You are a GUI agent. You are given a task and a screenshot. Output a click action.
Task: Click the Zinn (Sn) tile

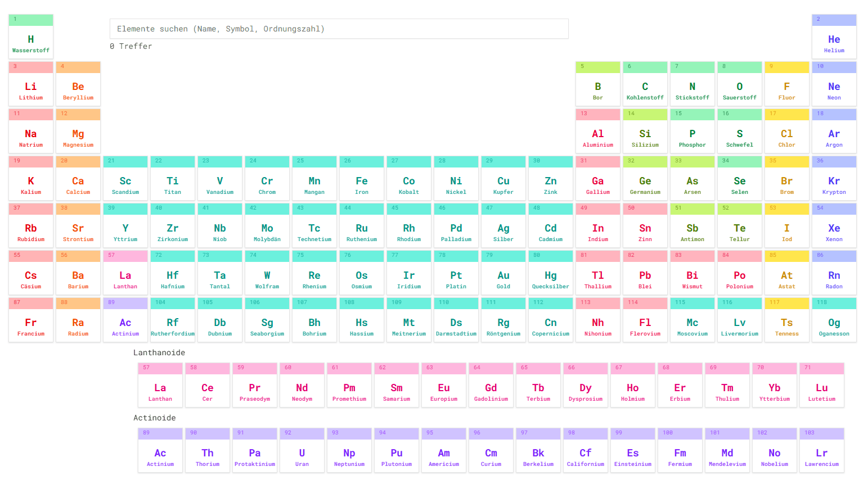pos(645,225)
